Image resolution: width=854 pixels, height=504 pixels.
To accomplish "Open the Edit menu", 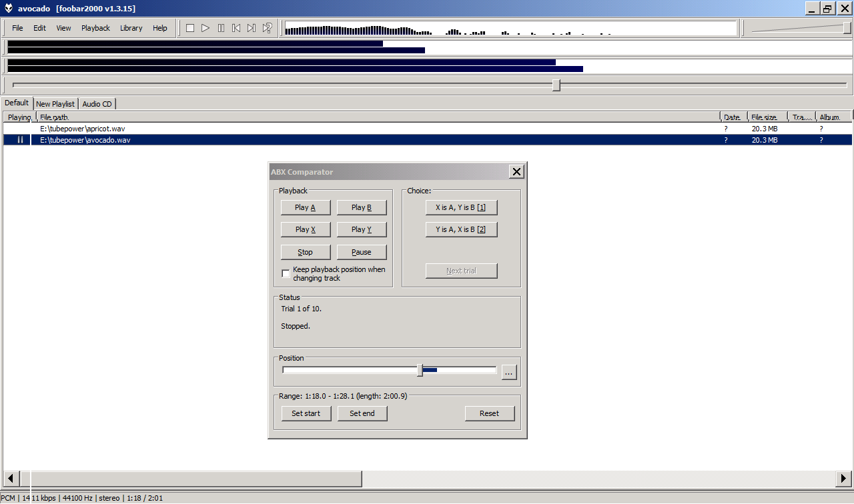I will (x=40, y=28).
